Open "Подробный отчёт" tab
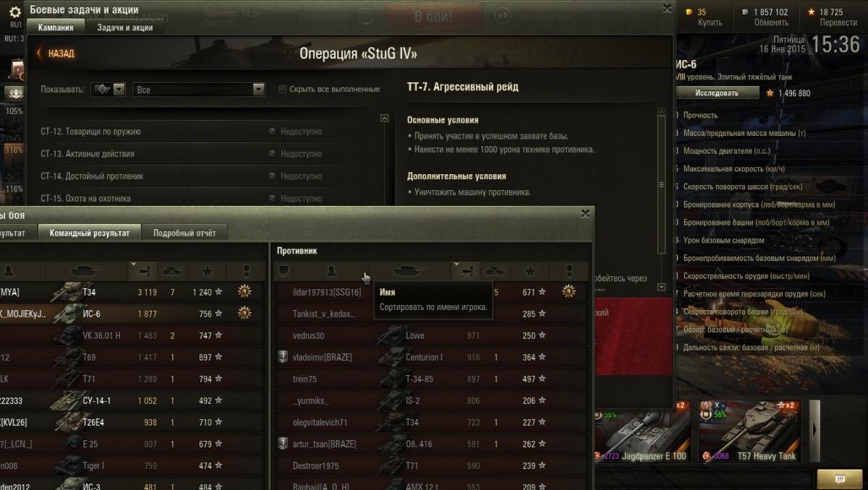 coord(184,233)
